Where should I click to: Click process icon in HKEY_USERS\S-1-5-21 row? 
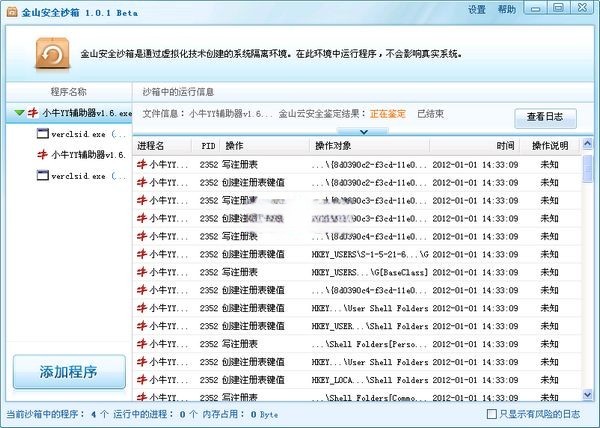(142, 254)
